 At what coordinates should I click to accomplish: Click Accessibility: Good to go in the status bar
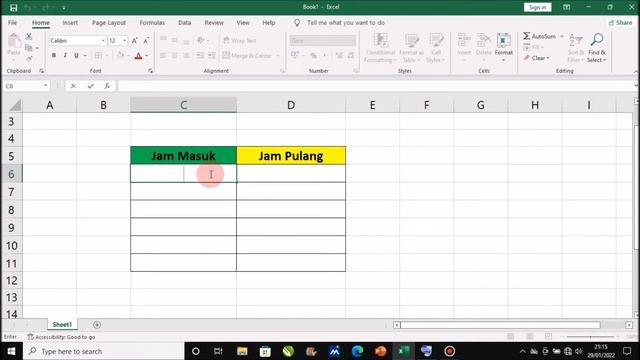point(61,337)
